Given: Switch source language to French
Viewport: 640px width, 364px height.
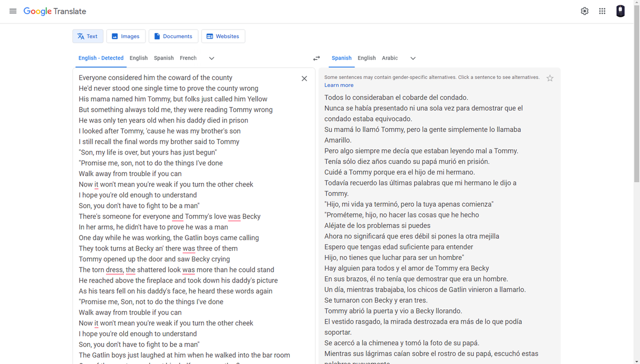Looking at the screenshot, I should pyautogui.click(x=188, y=58).
